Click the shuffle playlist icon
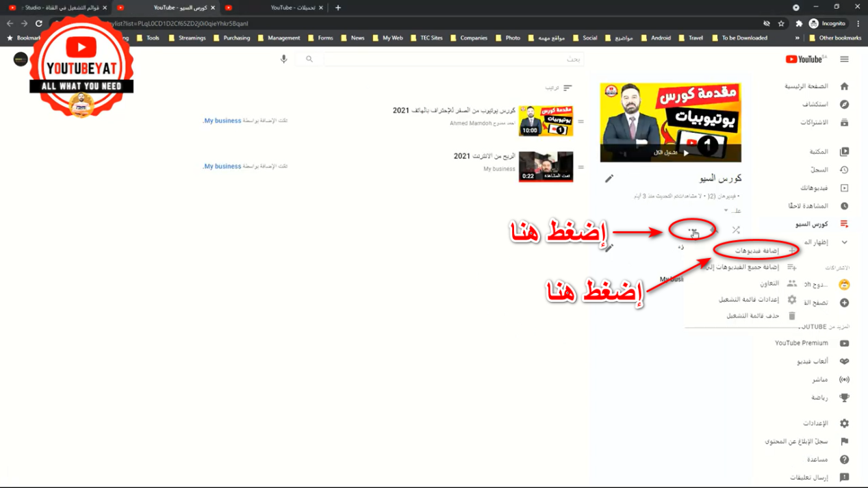The image size is (868, 488). [x=736, y=230]
